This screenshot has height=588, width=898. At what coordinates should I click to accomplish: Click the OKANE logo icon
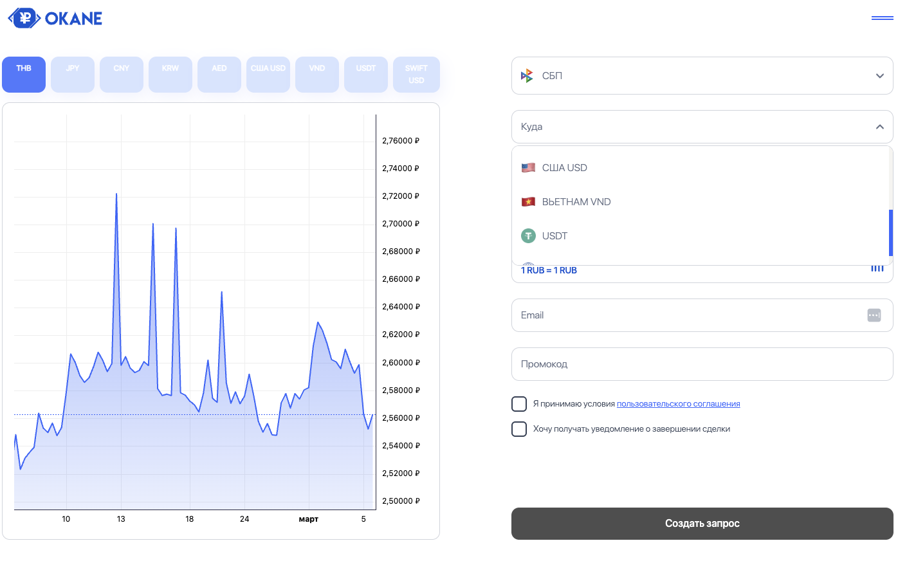coord(24,19)
